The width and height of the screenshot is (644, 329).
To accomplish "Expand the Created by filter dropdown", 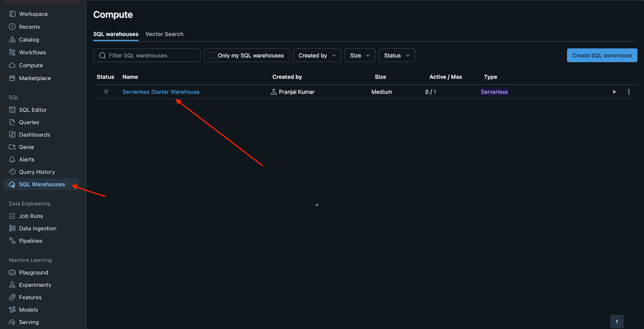I will (317, 55).
